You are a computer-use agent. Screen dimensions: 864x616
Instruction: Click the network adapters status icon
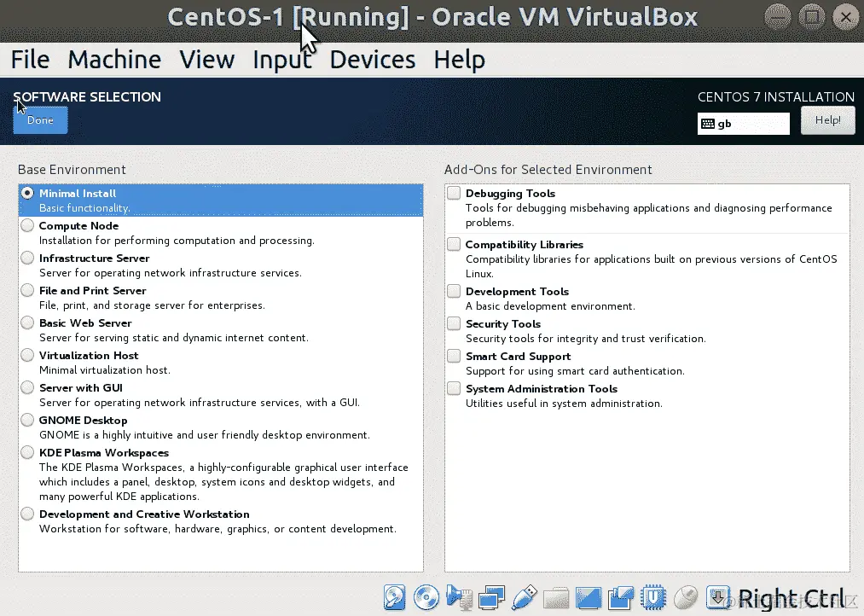click(x=491, y=597)
